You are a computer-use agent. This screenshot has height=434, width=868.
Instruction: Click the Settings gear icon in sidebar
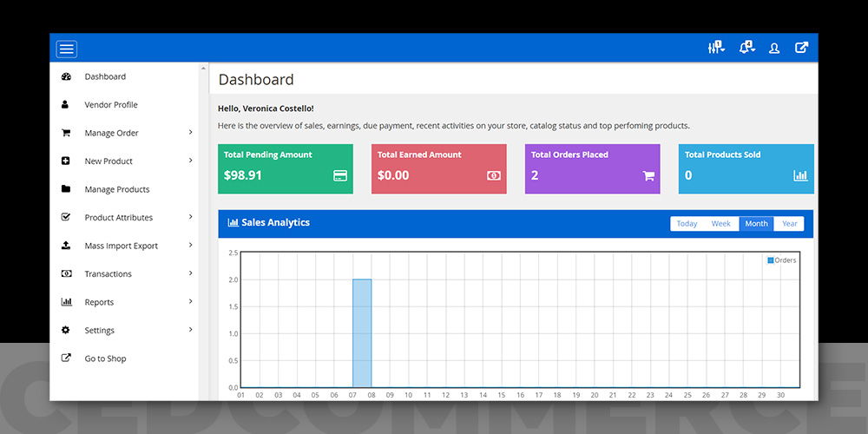coord(66,330)
